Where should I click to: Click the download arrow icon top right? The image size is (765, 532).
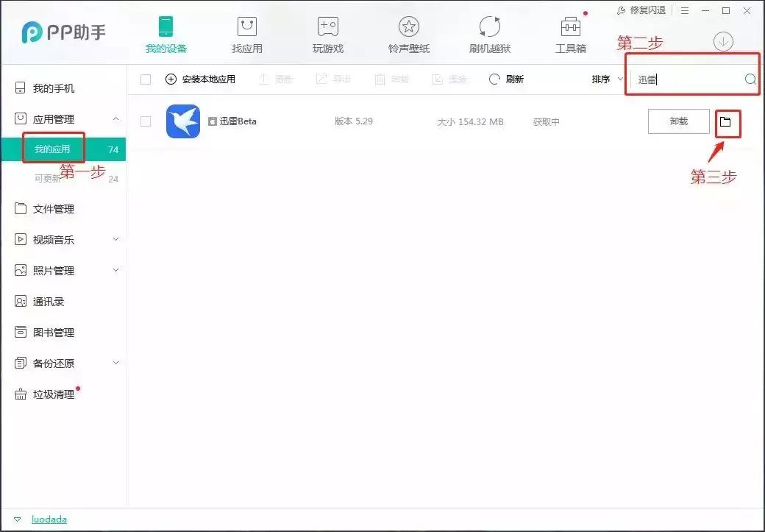(x=723, y=42)
